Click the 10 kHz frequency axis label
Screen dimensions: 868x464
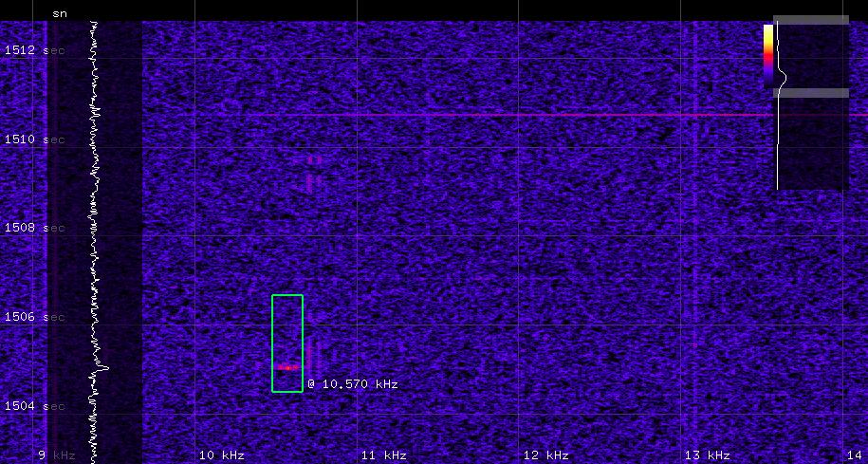pos(221,455)
